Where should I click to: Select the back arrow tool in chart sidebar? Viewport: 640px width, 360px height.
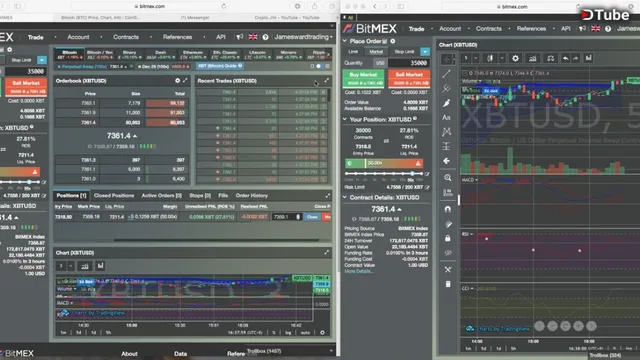[x=447, y=161]
